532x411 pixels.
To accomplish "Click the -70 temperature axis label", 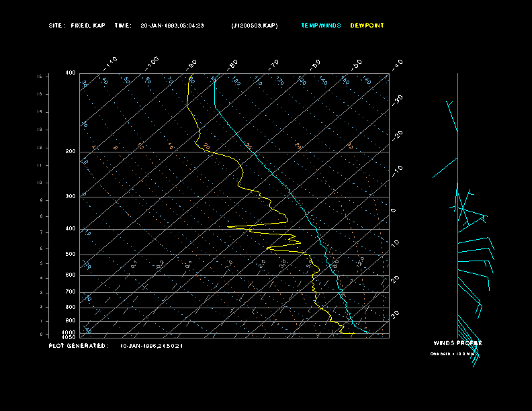I will point(273,65).
